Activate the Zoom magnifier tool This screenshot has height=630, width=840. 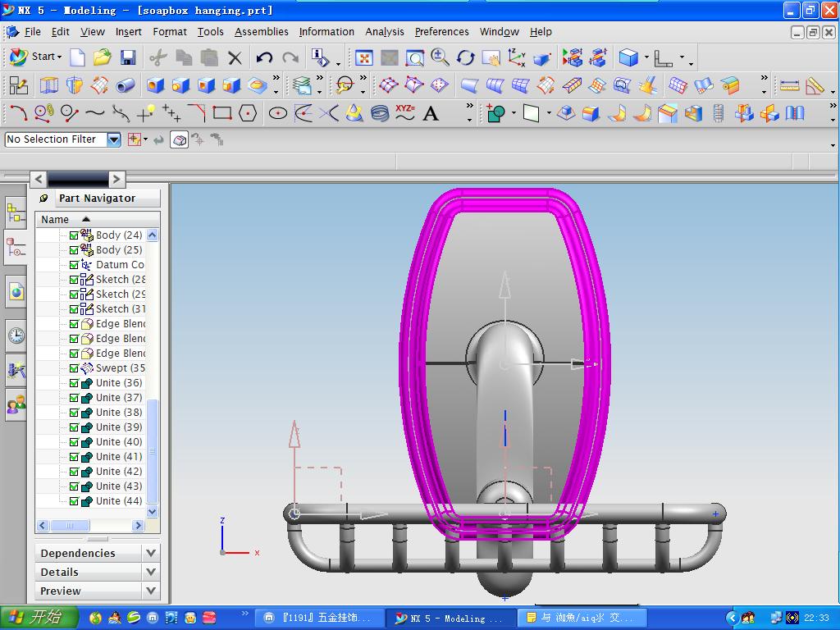(440, 57)
